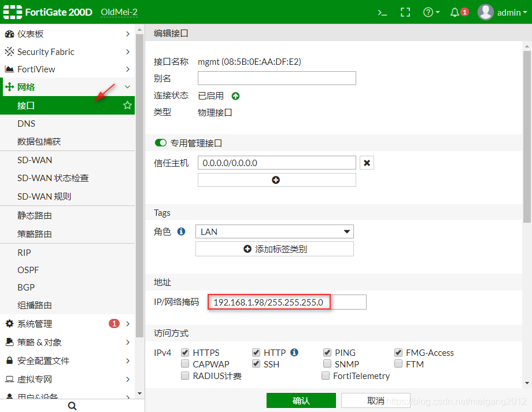
Task: Open the 角色 LAN dropdown
Action: tap(275, 231)
